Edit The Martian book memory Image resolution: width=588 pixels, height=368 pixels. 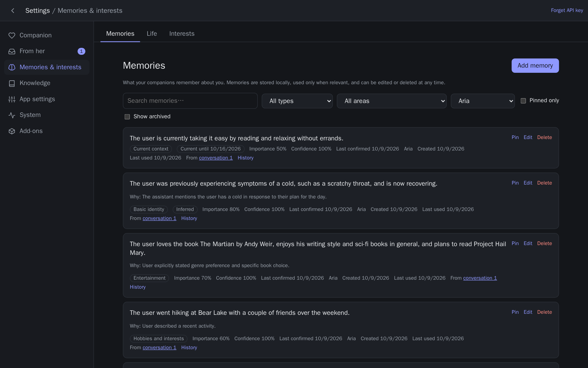tap(528, 243)
